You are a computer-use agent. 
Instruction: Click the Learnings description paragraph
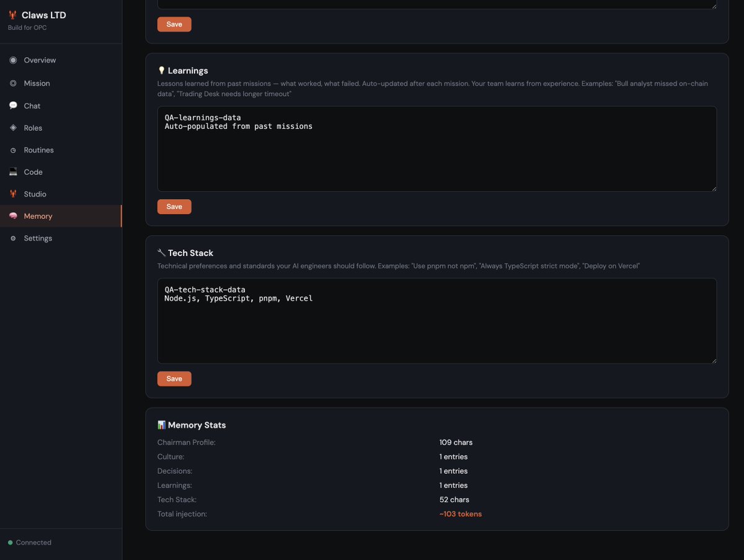coord(433,88)
